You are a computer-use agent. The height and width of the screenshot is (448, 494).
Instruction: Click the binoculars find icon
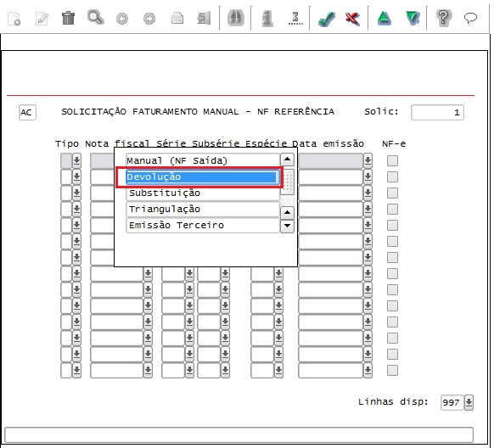[x=236, y=18]
